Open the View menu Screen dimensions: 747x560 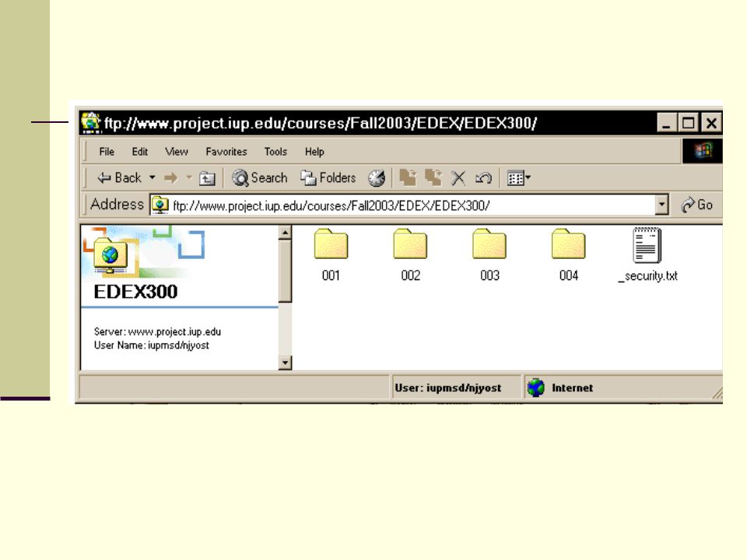[177, 152]
